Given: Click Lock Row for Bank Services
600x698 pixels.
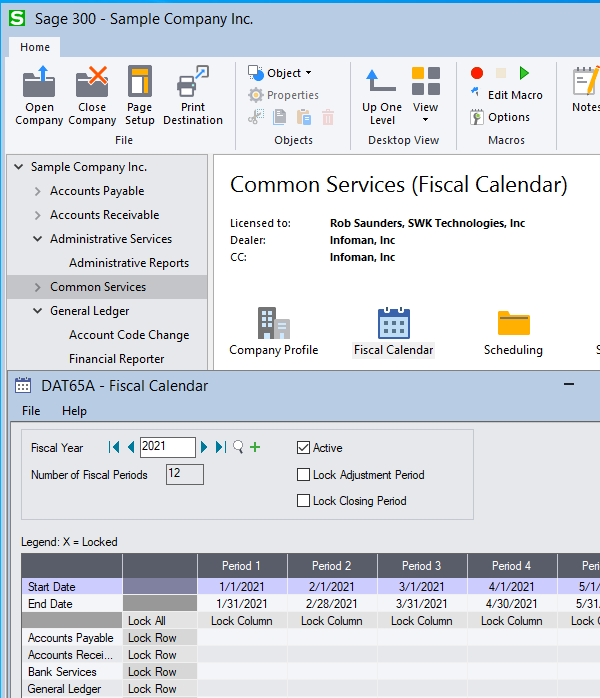Looking at the screenshot, I should coord(160,671).
